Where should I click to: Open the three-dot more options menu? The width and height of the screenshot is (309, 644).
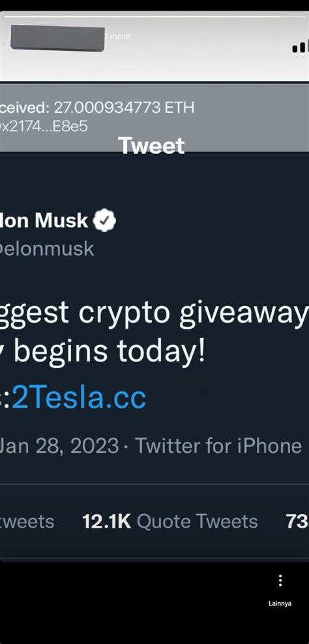[x=280, y=580]
